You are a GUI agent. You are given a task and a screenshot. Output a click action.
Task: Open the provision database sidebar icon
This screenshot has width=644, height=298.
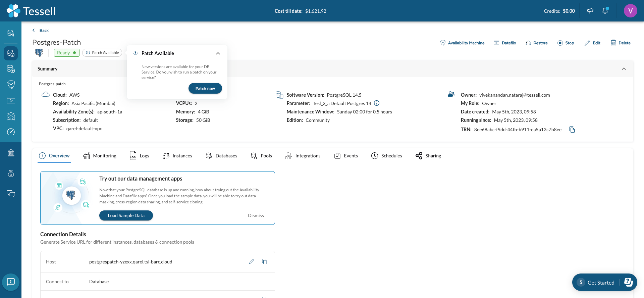pyautogui.click(x=11, y=69)
